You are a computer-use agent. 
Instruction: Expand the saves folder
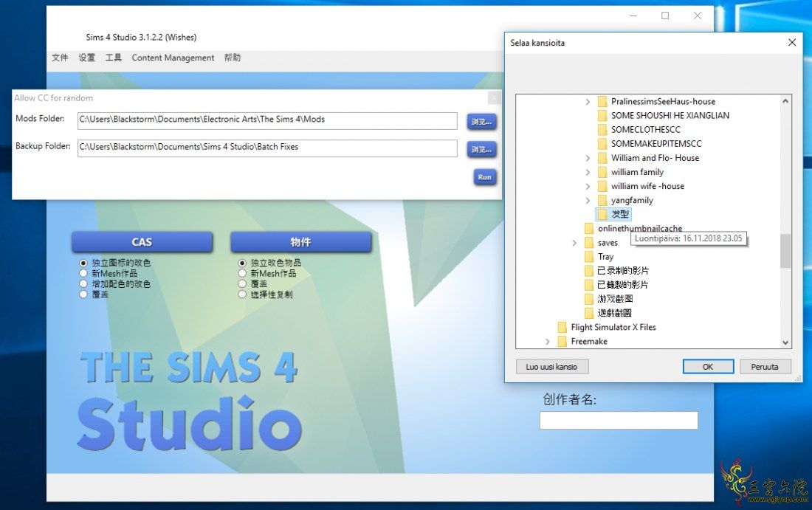pos(574,242)
